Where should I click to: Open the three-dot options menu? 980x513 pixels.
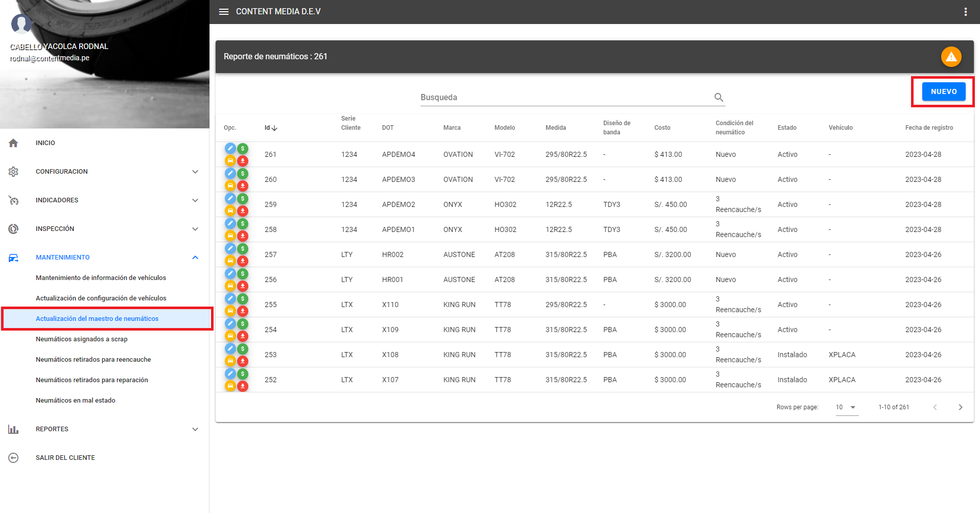point(965,12)
